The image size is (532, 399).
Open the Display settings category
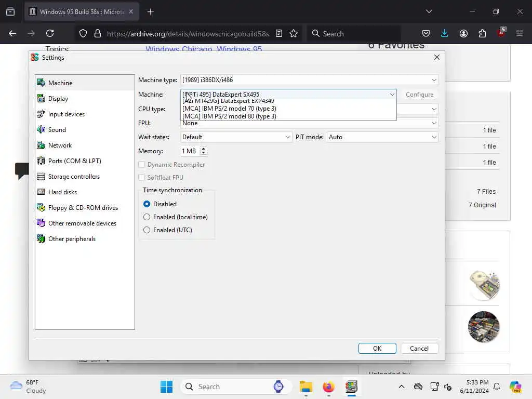85,98
